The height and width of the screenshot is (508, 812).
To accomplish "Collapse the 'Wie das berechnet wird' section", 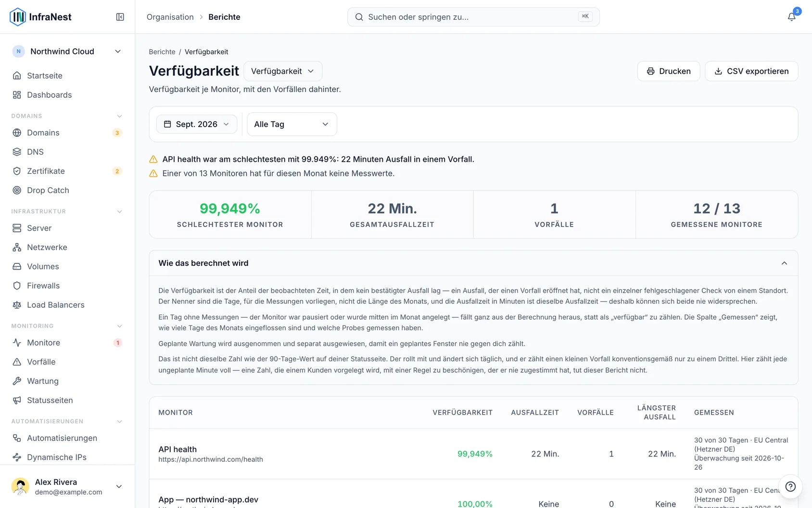I will point(784,263).
